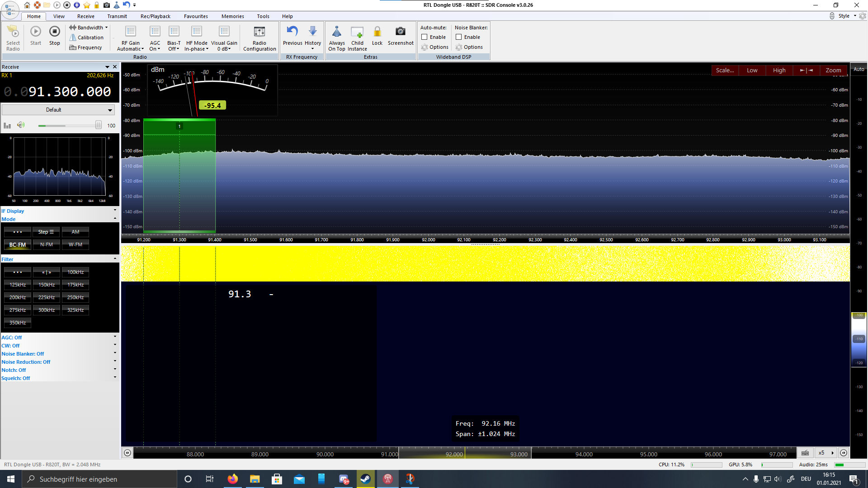Select the 200kHz filter button
This screenshot has width=868, height=488.
[x=18, y=297]
